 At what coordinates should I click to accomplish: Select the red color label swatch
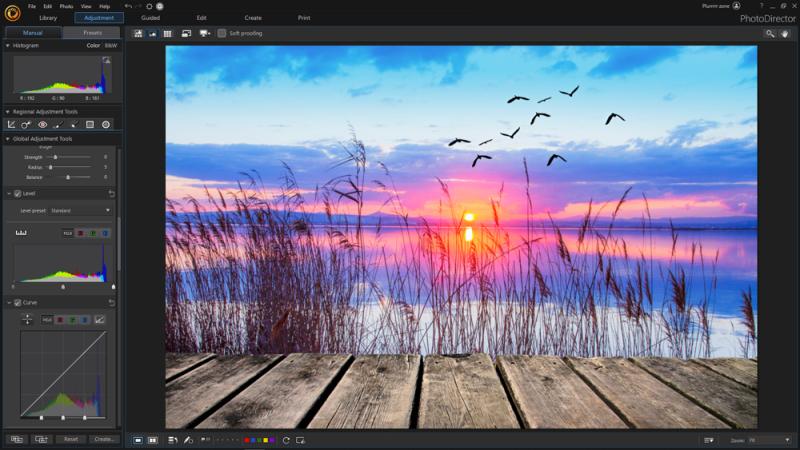(247, 440)
